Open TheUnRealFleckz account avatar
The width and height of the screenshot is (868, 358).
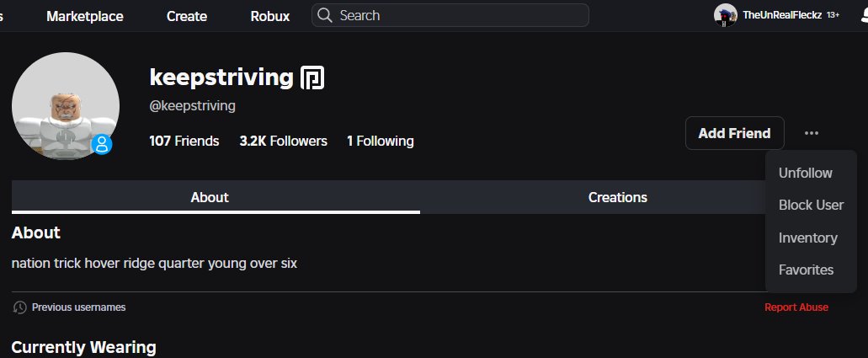tap(725, 15)
